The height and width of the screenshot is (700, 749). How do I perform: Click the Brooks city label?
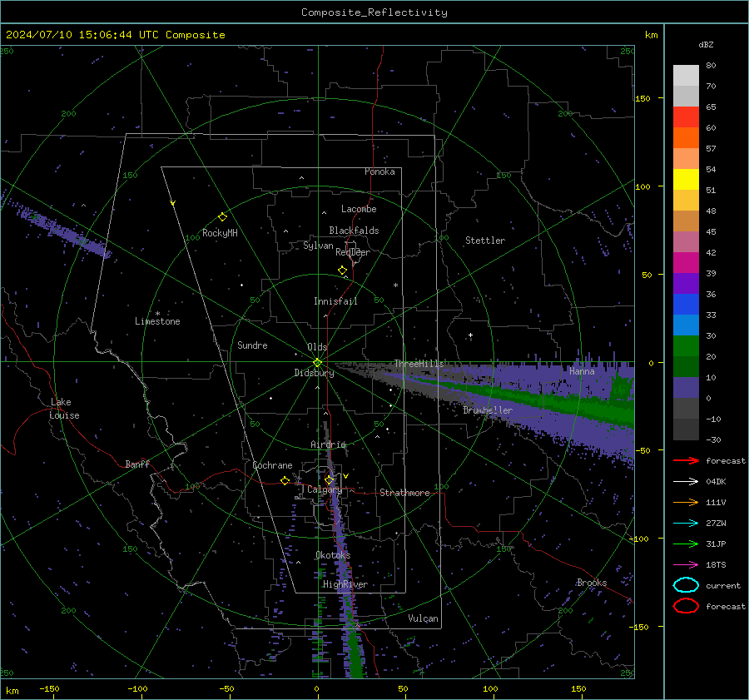coord(592,583)
